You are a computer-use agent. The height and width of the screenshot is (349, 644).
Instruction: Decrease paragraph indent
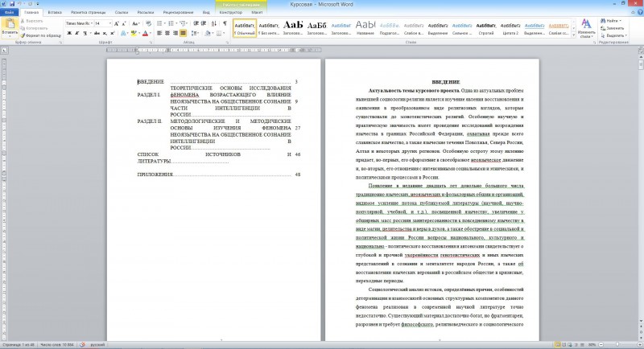click(196, 24)
